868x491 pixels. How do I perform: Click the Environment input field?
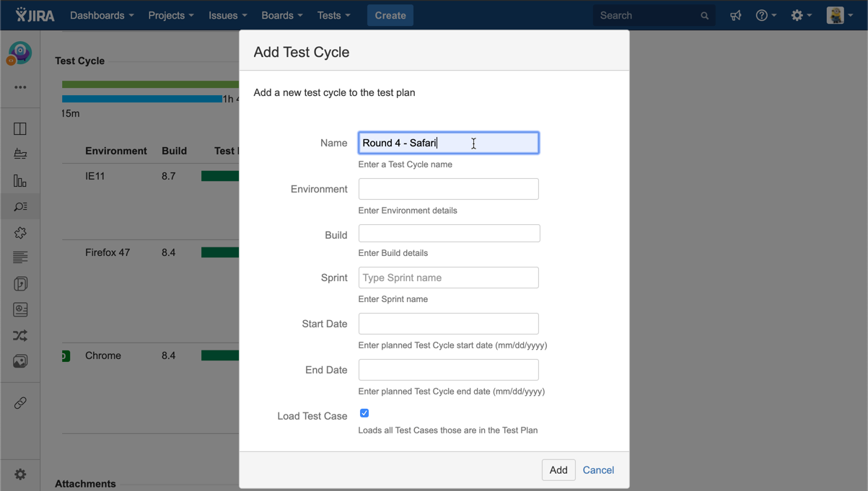pos(448,189)
